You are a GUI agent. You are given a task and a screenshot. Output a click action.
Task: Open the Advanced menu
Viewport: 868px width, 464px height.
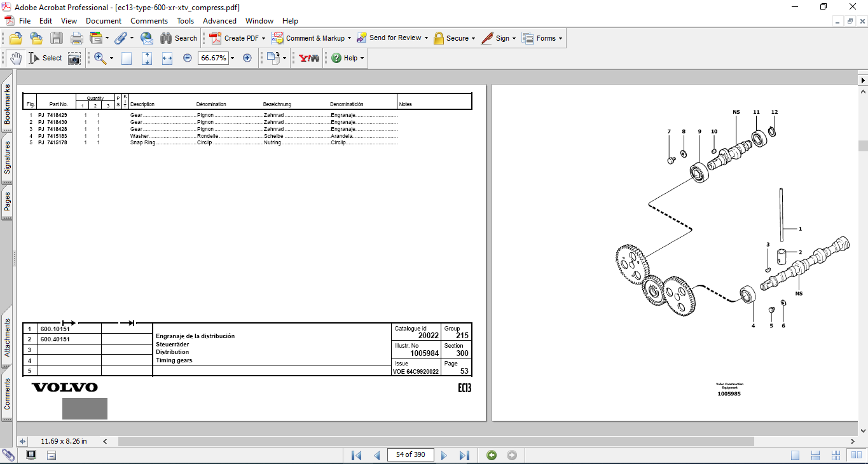219,21
